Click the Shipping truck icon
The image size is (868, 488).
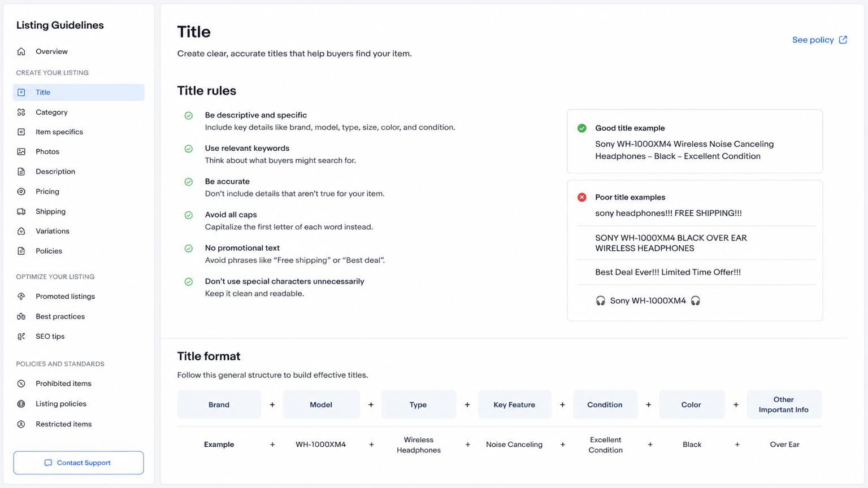point(21,211)
